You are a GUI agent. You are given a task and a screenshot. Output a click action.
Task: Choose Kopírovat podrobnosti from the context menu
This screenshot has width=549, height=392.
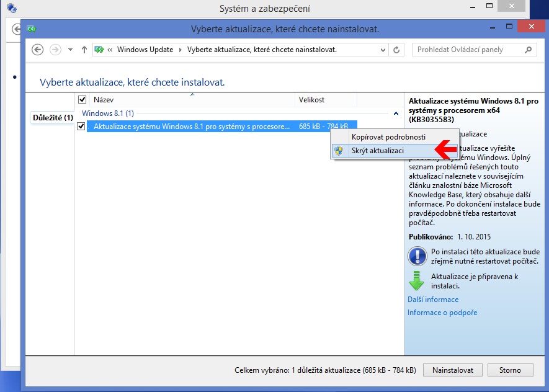click(388, 136)
